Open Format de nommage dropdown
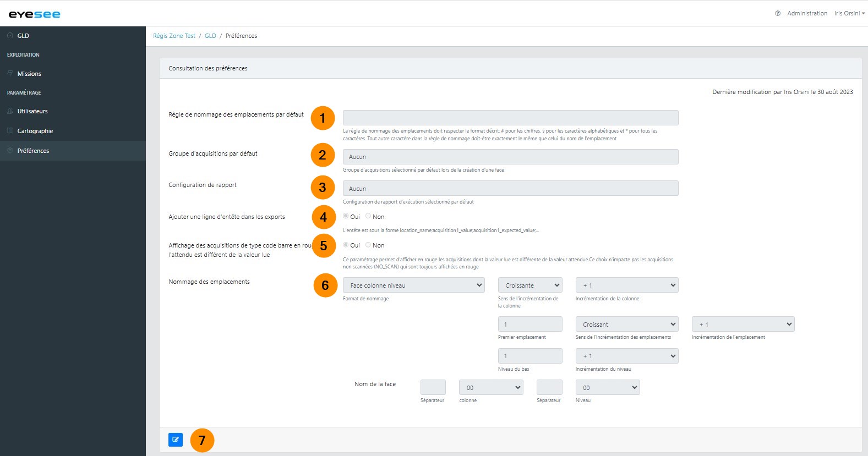Image resolution: width=868 pixels, height=456 pixels. pyautogui.click(x=414, y=285)
